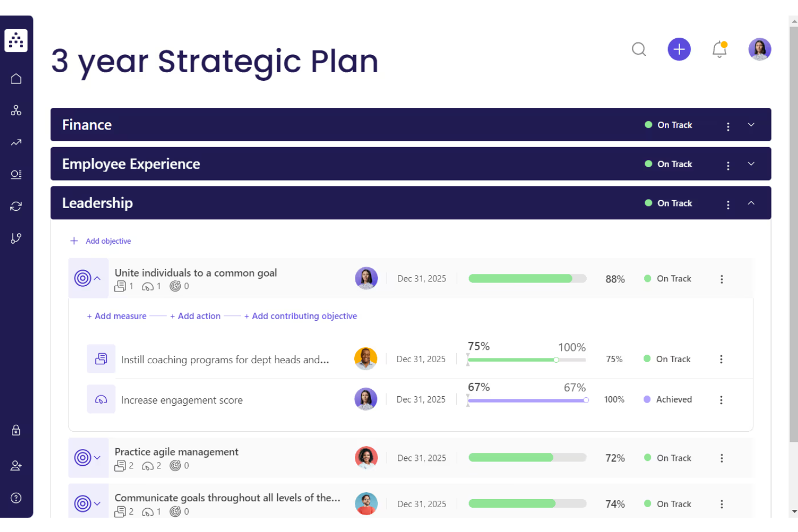This screenshot has height=532, width=798.
Task: Open the user avatar in the top right
Action: 760,49
